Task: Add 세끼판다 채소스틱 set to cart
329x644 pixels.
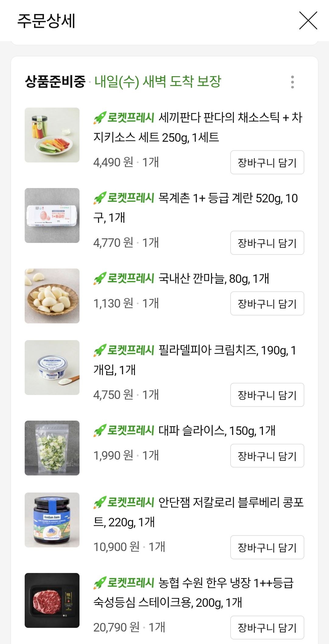Action: [x=267, y=162]
